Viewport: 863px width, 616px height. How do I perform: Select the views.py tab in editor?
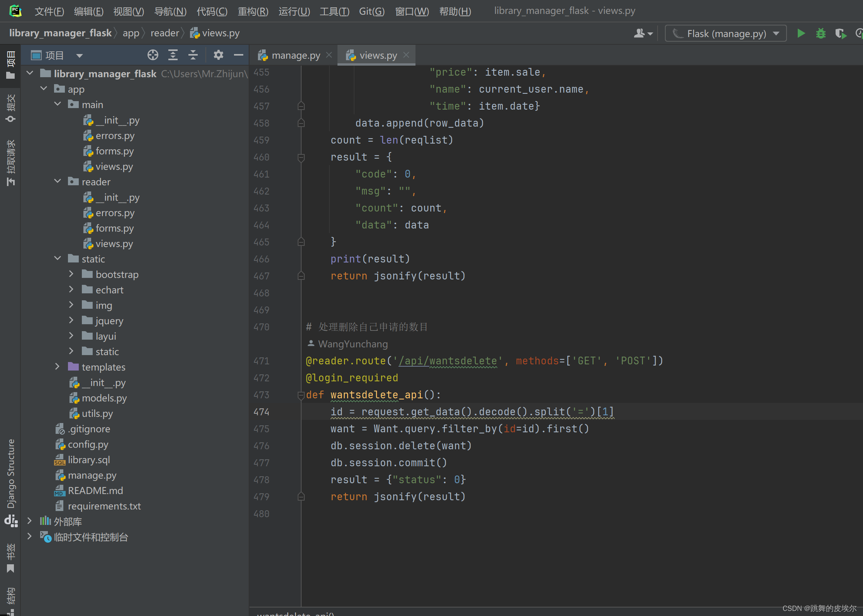[x=376, y=55]
